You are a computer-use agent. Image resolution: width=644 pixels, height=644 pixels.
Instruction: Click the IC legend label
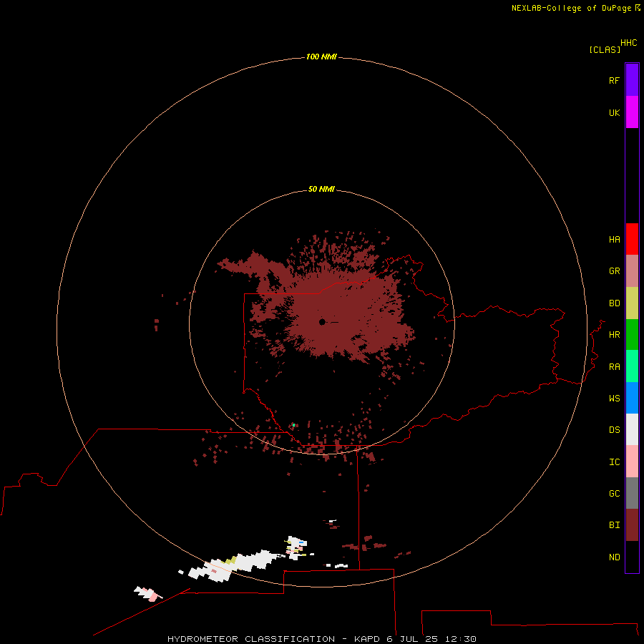click(x=614, y=462)
